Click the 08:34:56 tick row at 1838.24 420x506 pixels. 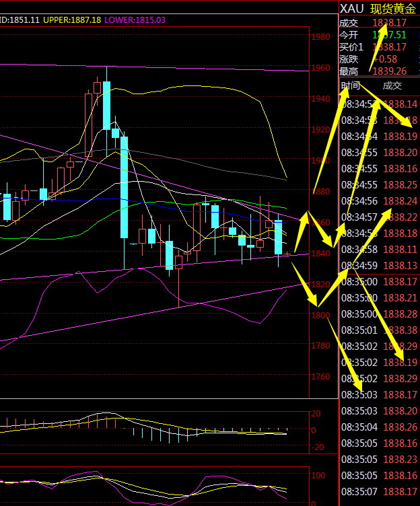pos(379,201)
